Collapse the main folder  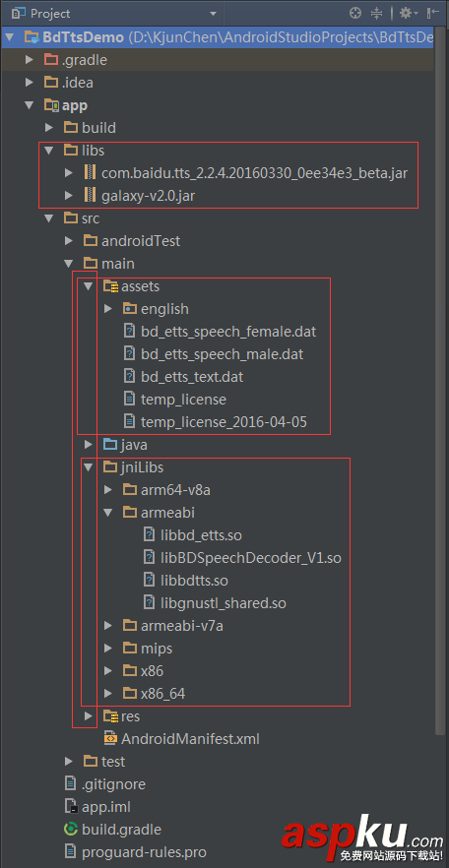(69, 264)
